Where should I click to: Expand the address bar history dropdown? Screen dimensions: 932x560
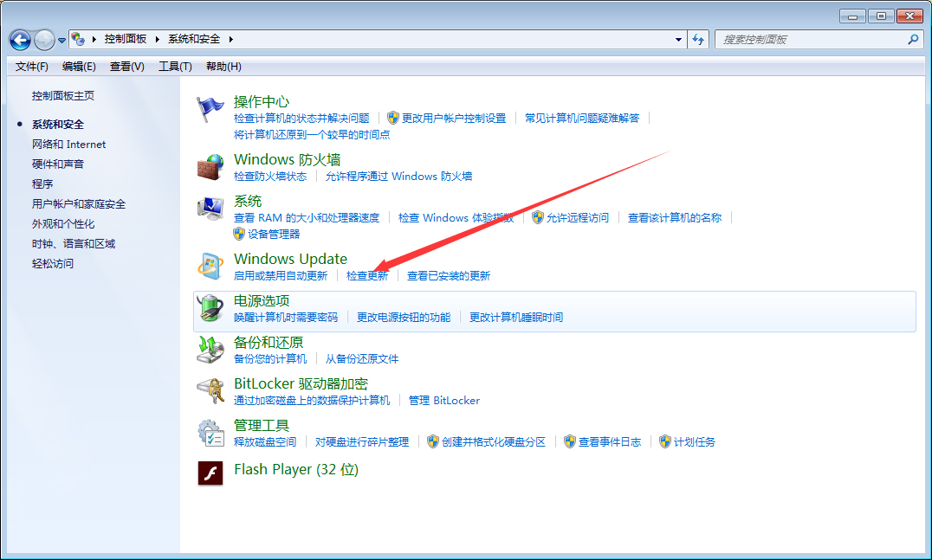tap(680, 39)
